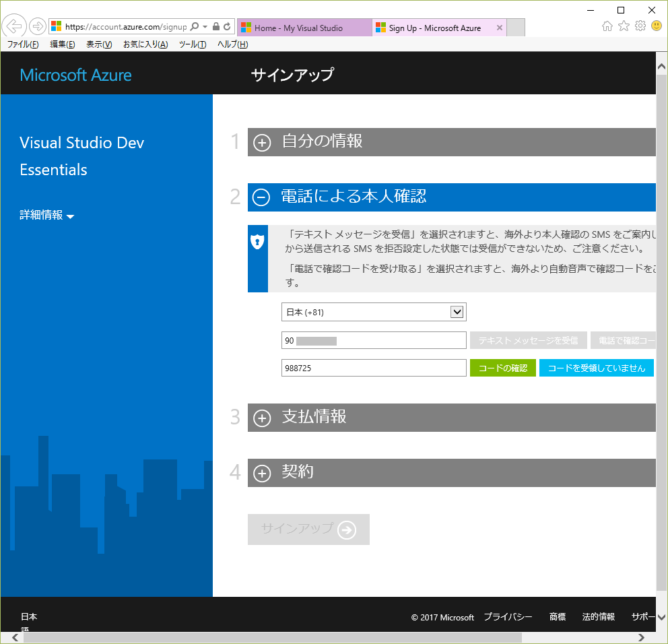Click the verification code field containing 988725
Screen dimensions: 668x644
point(374,368)
